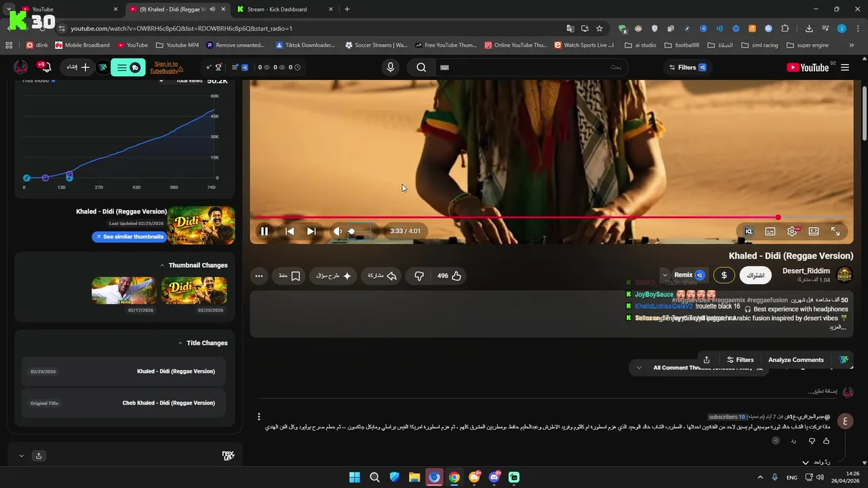Skip to next video in player

click(311, 231)
